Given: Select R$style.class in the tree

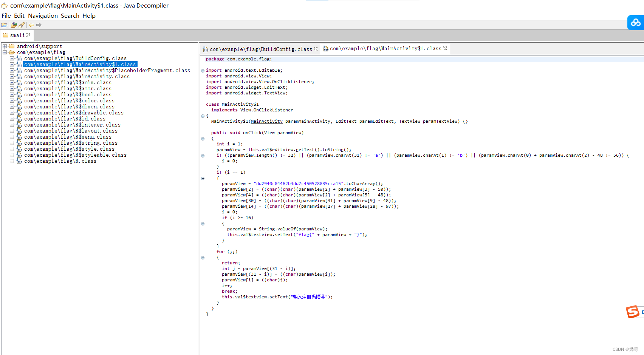Looking at the screenshot, I should coord(69,149).
